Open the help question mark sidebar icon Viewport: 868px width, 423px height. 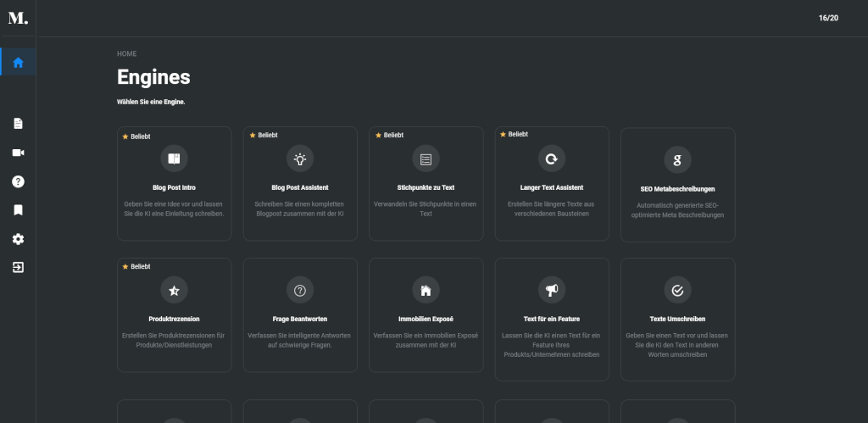19,181
